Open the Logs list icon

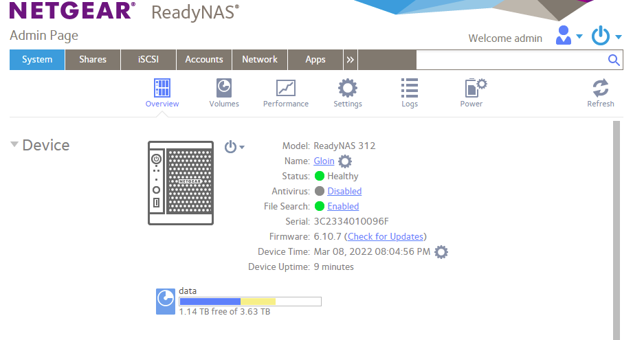(410, 88)
